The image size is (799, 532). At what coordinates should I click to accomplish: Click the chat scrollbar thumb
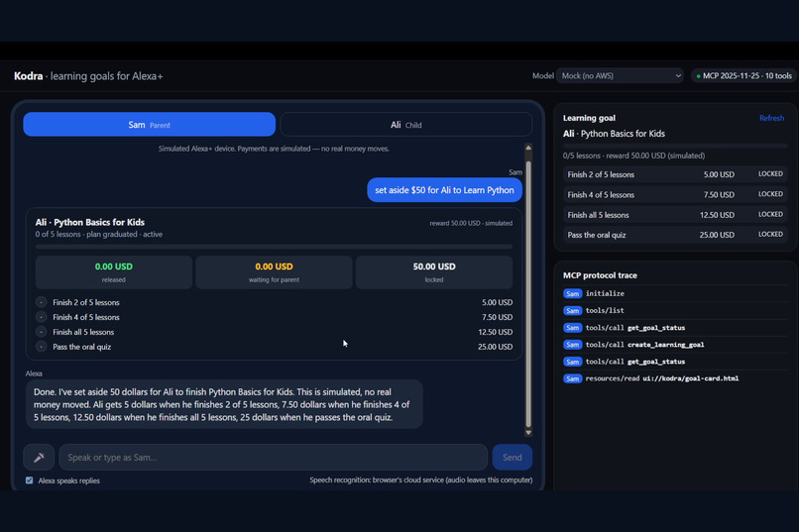(x=528, y=294)
